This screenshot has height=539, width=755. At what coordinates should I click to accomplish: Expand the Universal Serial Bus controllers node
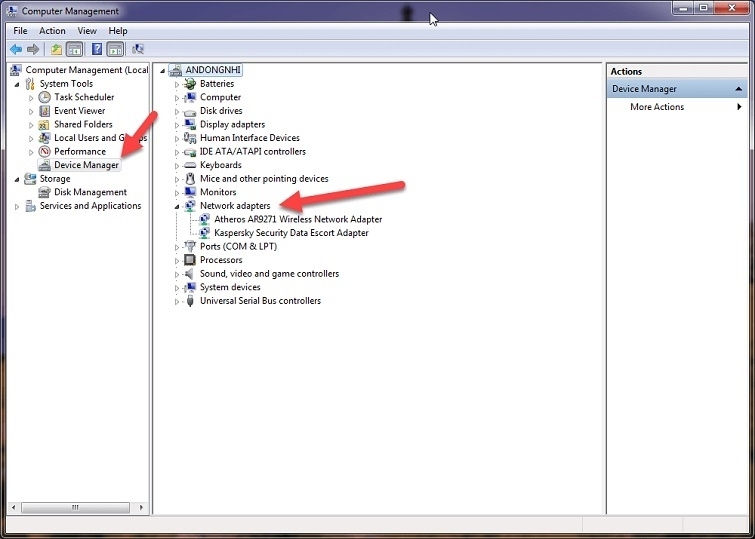[x=177, y=301]
